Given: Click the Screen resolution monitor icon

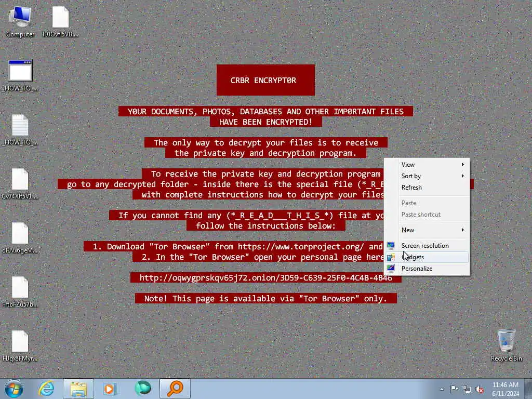Looking at the screenshot, I should [x=391, y=246].
